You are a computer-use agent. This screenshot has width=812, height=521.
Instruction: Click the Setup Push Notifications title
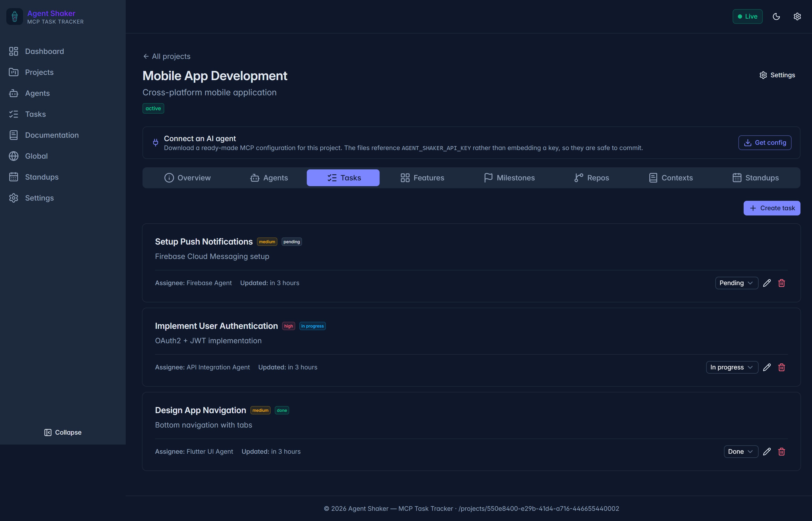pos(204,242)
